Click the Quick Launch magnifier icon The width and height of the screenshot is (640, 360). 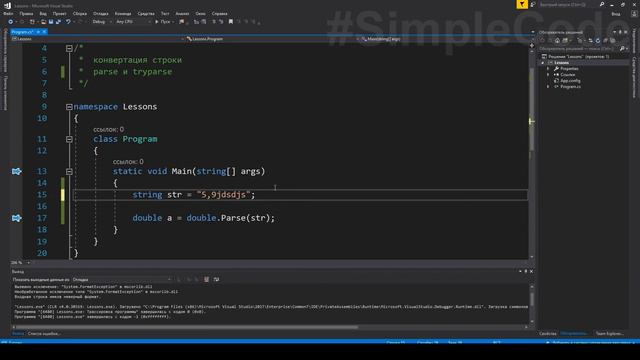click(602, 4)
